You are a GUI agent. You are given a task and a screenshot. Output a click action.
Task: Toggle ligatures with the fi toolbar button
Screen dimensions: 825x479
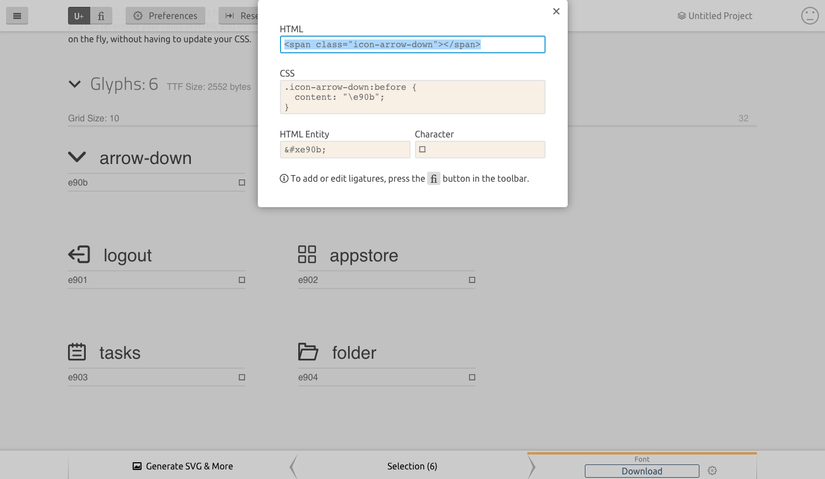[101, 16]
